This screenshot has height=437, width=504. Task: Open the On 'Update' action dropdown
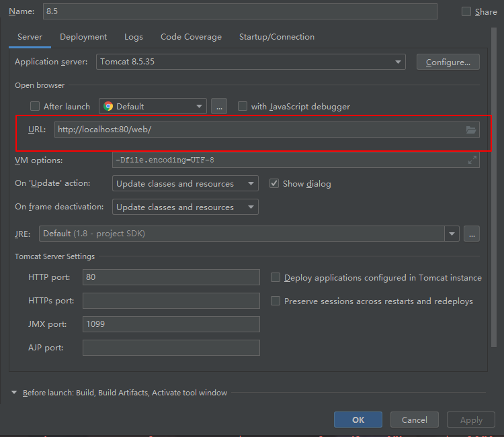click(185, 183)
